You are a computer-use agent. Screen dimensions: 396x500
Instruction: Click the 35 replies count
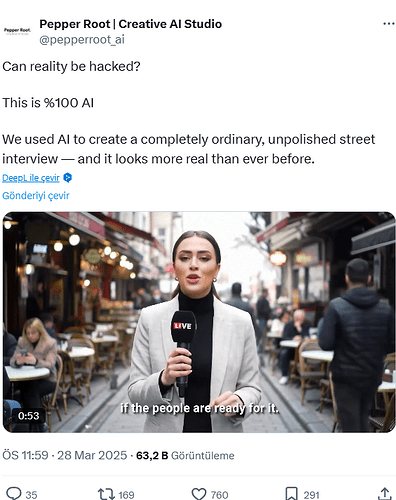click(31, 495)
